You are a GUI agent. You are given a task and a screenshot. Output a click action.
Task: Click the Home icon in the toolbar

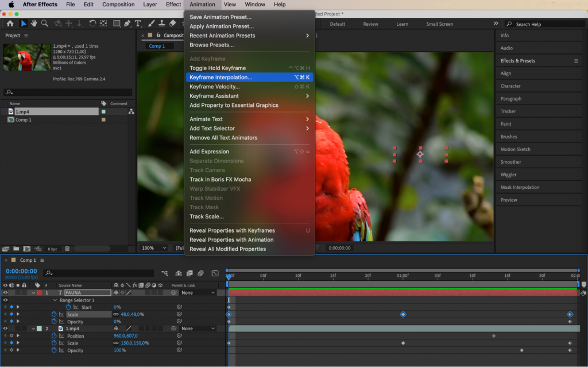tap(11, 24)
